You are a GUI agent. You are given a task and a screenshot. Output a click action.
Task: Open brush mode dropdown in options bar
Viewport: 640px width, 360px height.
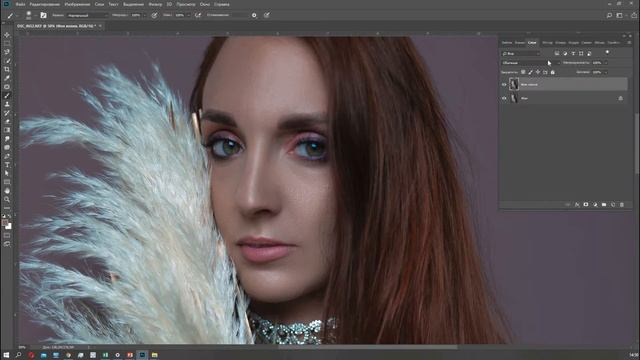[87, 15]
